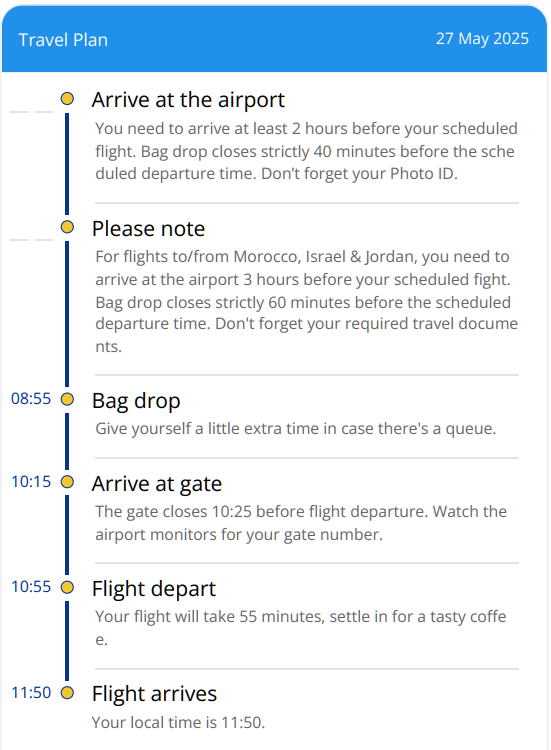Click the gate closes 10:25 description
This screenshot has width=551, height=750.
tap(301, 523)
